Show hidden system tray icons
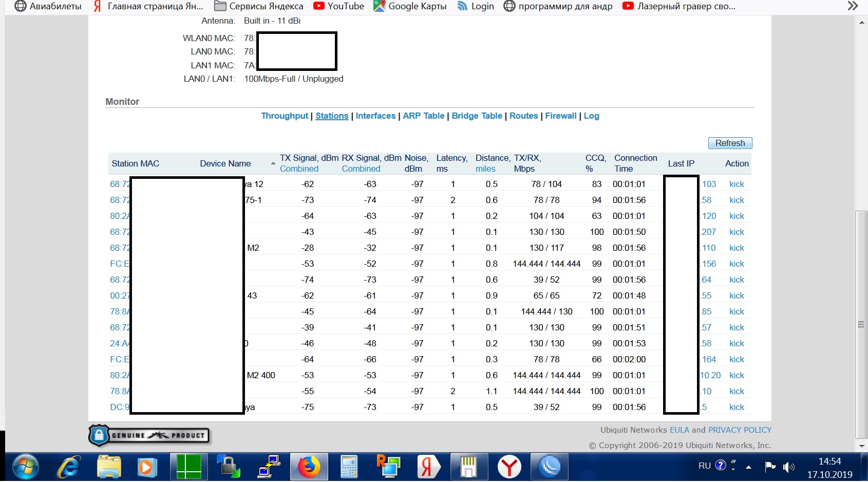868x482 pixels. coord(748,467)
